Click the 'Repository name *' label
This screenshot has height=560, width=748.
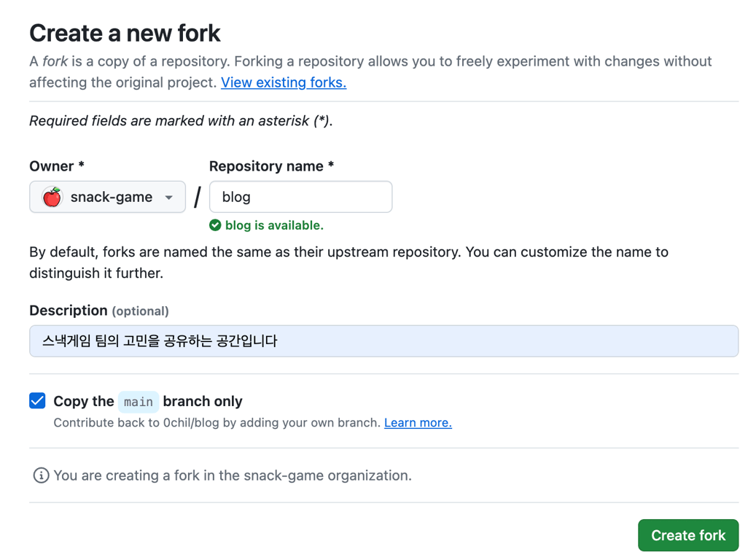tap(271, 166)
